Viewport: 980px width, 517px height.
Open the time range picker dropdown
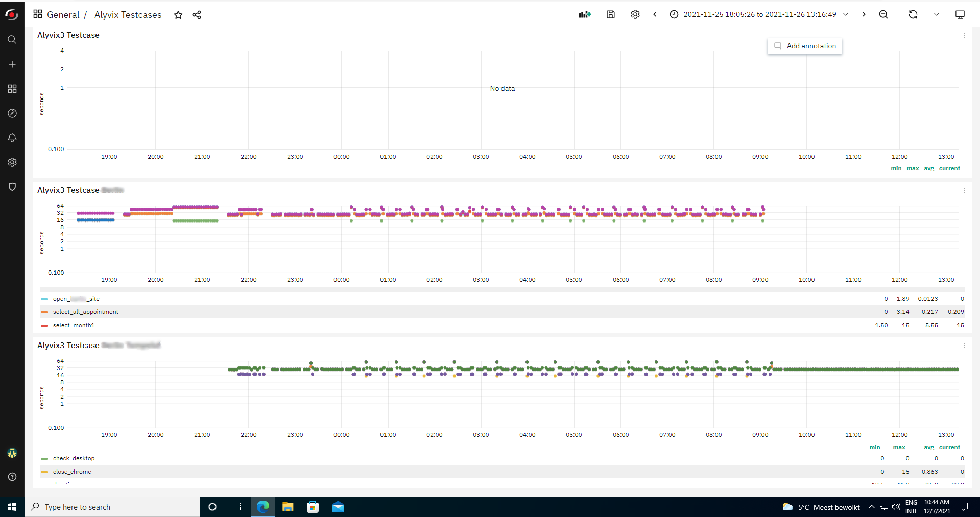pyautogui.click(x=759, y=14)
